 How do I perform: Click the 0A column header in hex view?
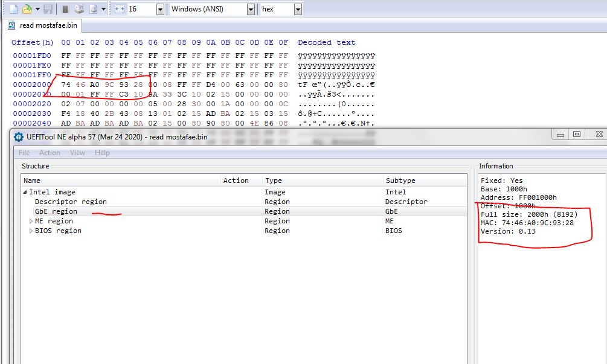pyautogui.click(x=211, y=42)
